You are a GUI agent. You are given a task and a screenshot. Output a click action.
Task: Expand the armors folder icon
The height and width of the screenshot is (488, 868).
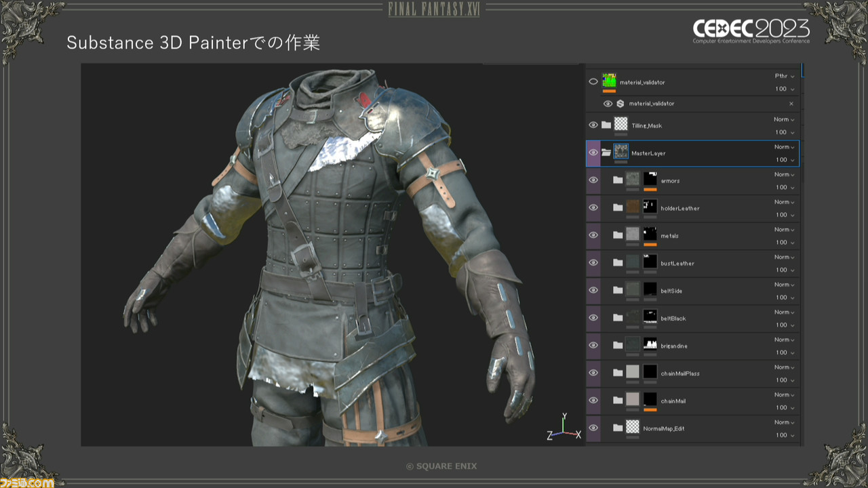pyautogui.click(x=618, y=180)
